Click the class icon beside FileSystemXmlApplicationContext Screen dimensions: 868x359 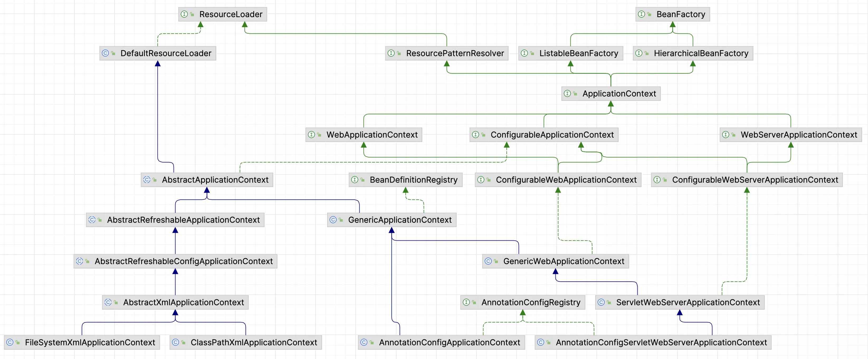pos(10,342)
